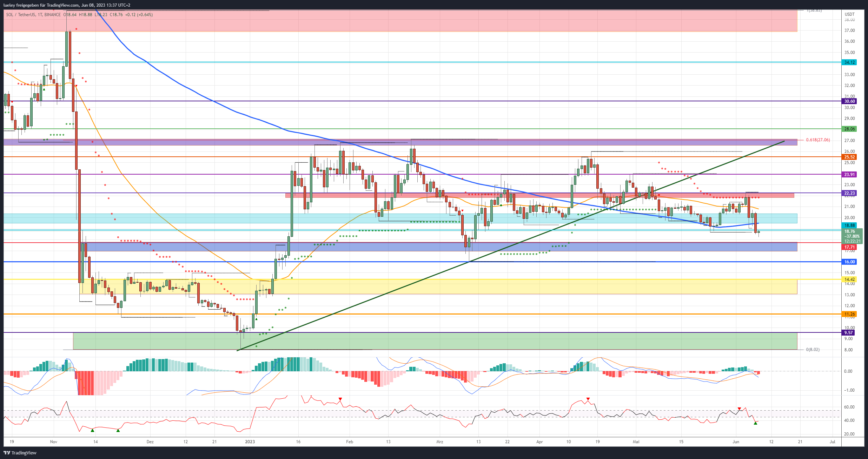Select the 30.60 dark purple price label
Viewport: 868px width, 459px height.
tap(849, 101)
